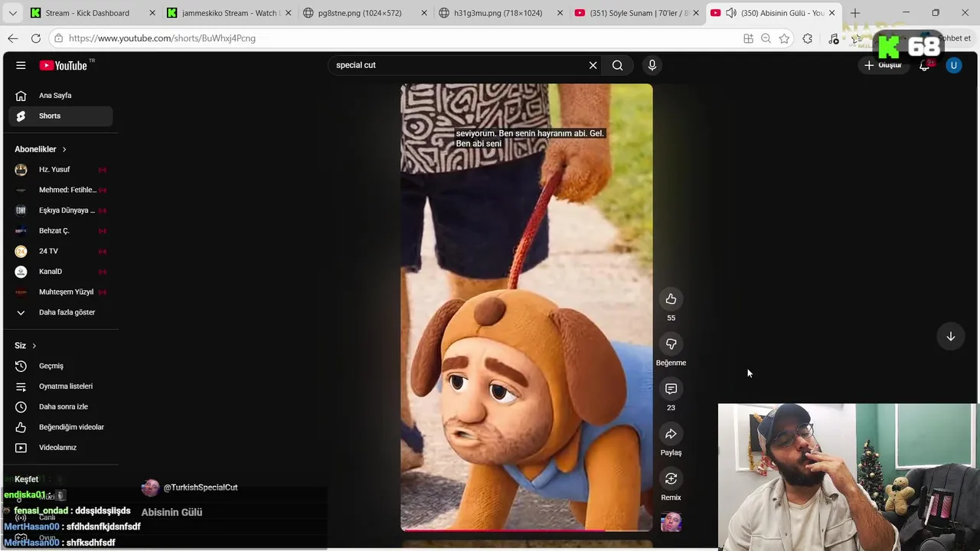Image resolution: width=980 pixels, height=551 pixels.
Task: Go back in browser
Action: click(13, 38)
